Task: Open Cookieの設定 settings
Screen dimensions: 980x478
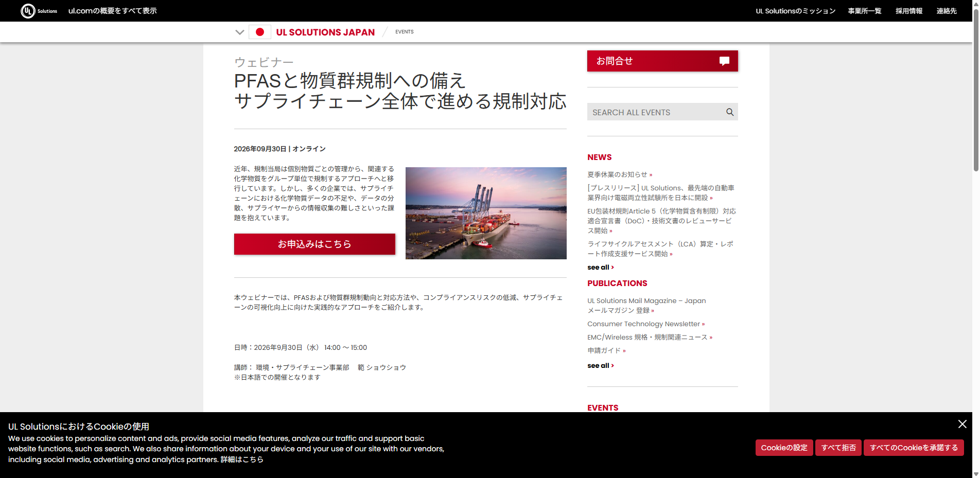Action: 784,448
